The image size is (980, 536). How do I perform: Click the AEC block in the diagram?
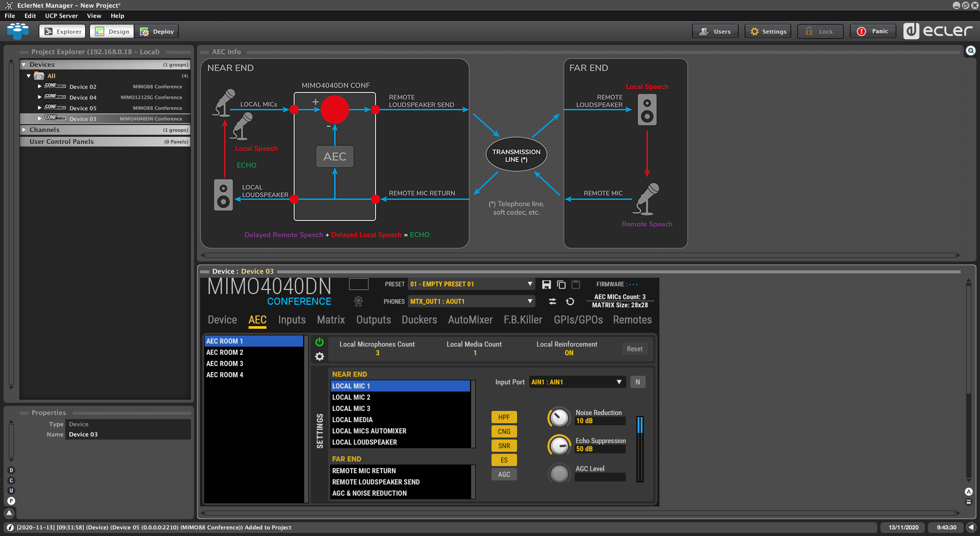335,157
